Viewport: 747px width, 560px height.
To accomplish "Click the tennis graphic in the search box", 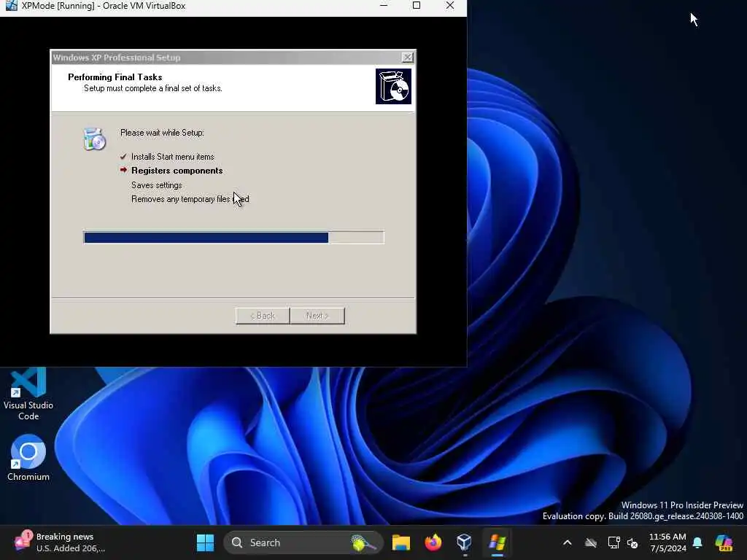I will coord(363,542).
